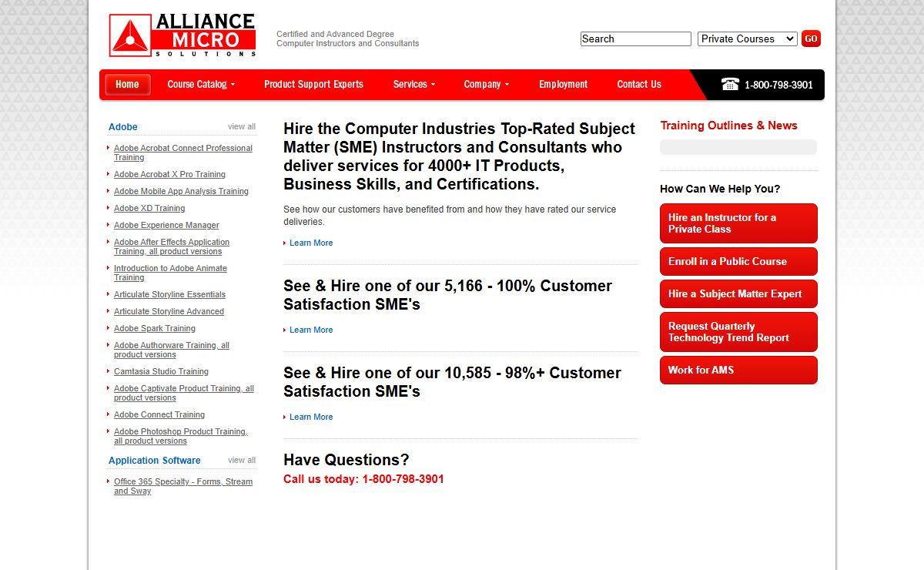Screen dimensions: 924x570
Task: Open Adobe Photoshop Product Training link
Action: [181, 436]
